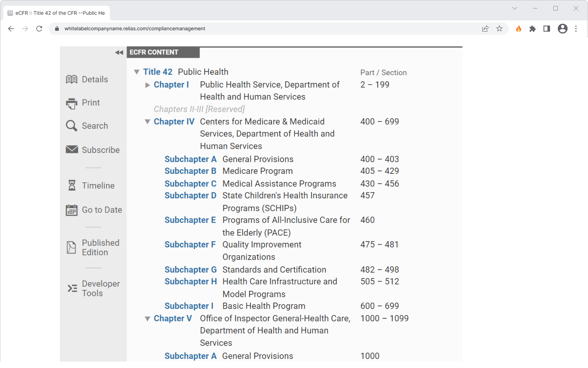Screen dimensions: 588x368
Task: Open the Published Edition PDF icon
Action: (71, 247)
